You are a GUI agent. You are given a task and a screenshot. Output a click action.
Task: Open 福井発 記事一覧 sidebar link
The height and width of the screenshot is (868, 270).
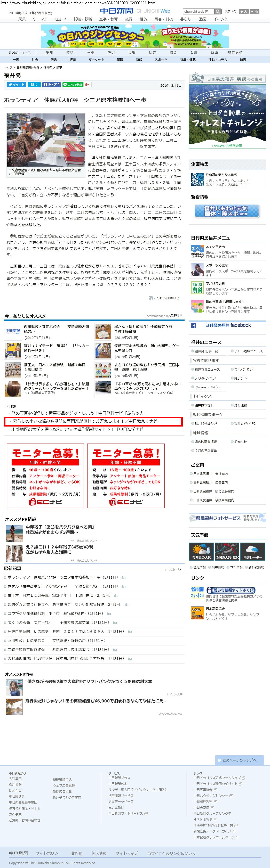[x=206, y=351]
